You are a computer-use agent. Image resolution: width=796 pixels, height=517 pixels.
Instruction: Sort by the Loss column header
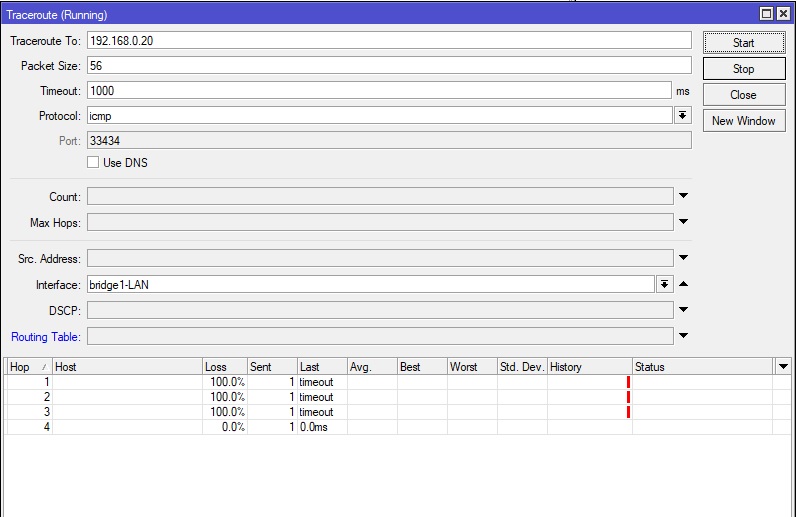(x=224, y=367)
